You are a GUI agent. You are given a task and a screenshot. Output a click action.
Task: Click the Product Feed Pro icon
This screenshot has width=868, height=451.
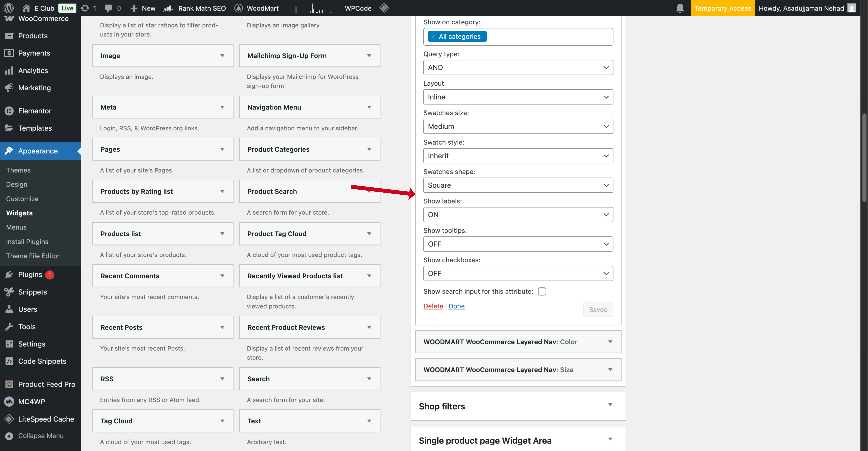click(9, 384)
